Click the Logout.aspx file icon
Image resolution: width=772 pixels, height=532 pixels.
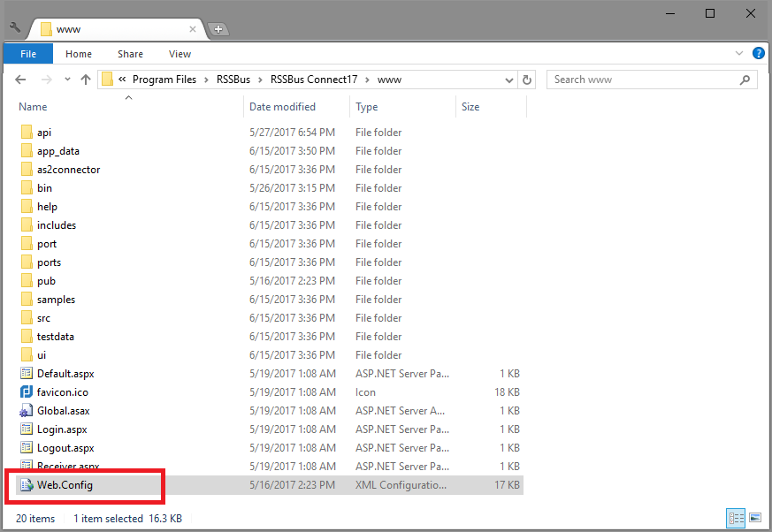27,448
